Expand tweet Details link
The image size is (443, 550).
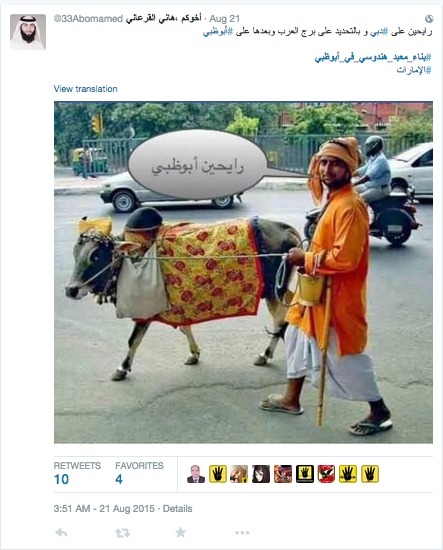(177, 509)
